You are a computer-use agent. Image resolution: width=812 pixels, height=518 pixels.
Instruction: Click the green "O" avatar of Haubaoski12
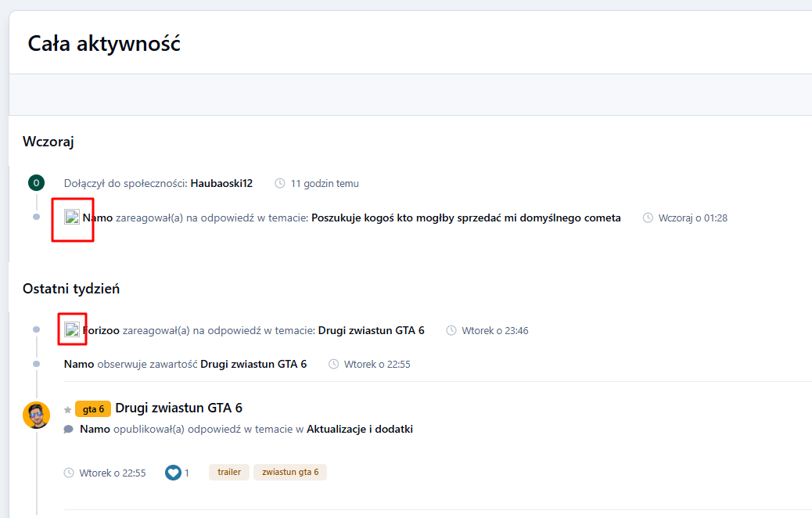[x=36, y=183]
